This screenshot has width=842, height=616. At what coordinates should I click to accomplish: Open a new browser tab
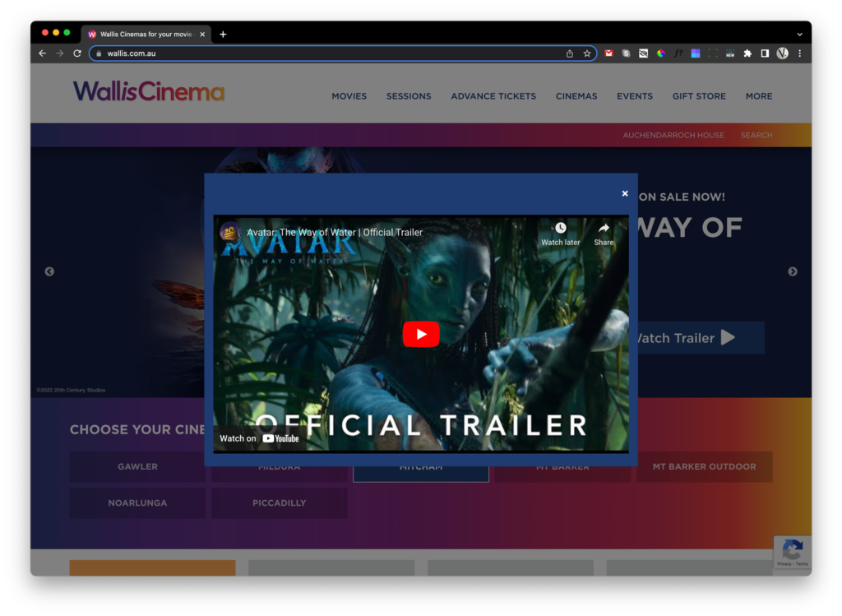[x=223, y=35]
